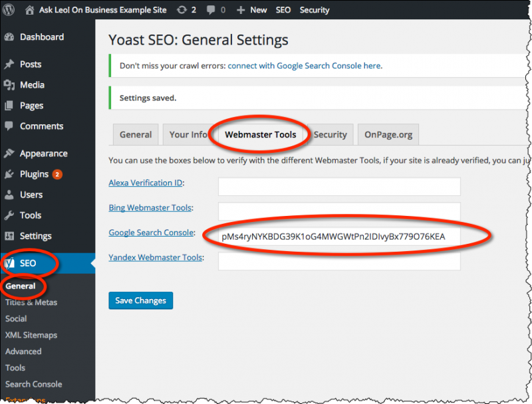Click Save Changes button

click(x=141, y=300)
